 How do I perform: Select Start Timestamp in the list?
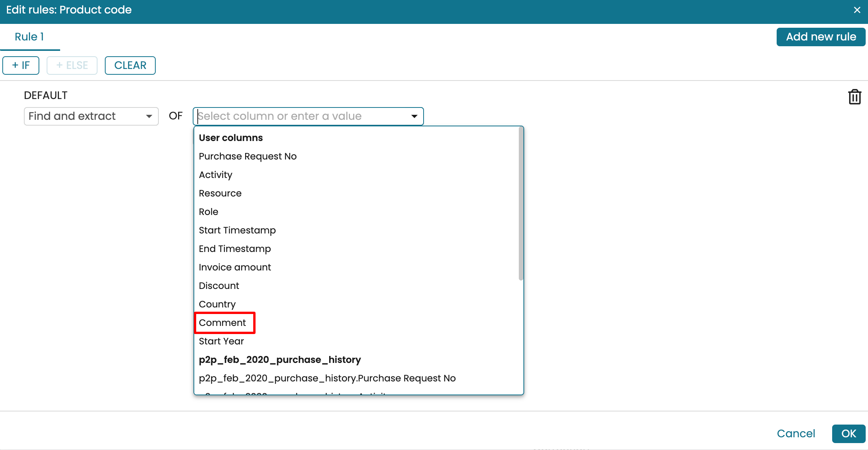pyautogui.click(x=237, y=230)
